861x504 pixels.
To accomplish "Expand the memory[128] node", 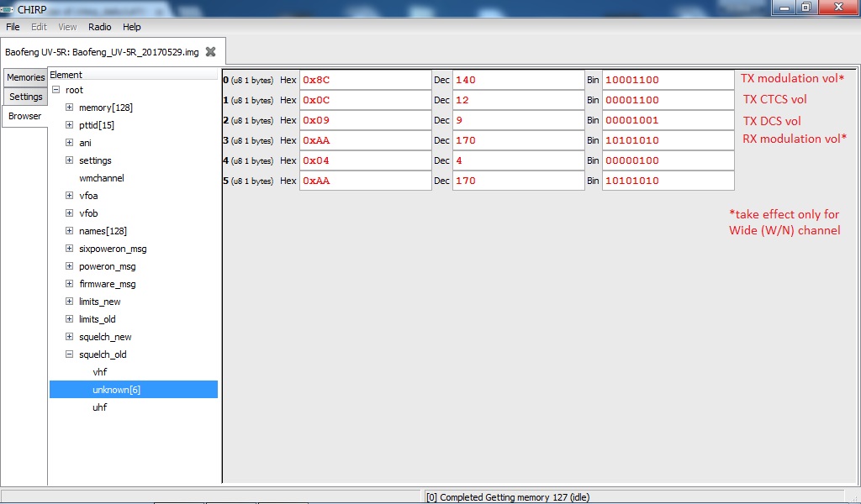I will pos(69,107).
